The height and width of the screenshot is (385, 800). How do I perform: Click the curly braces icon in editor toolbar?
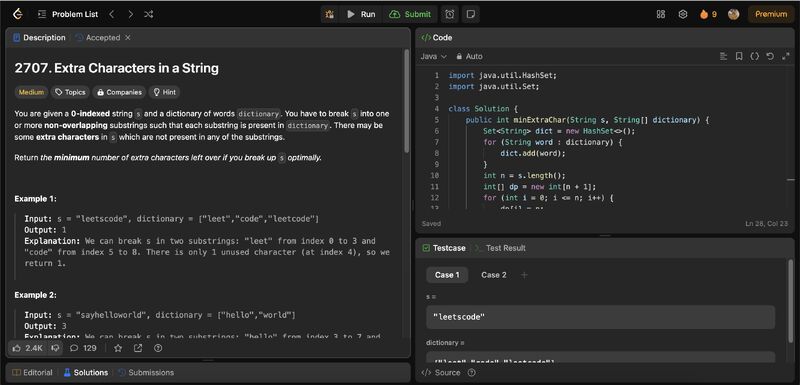755,56
